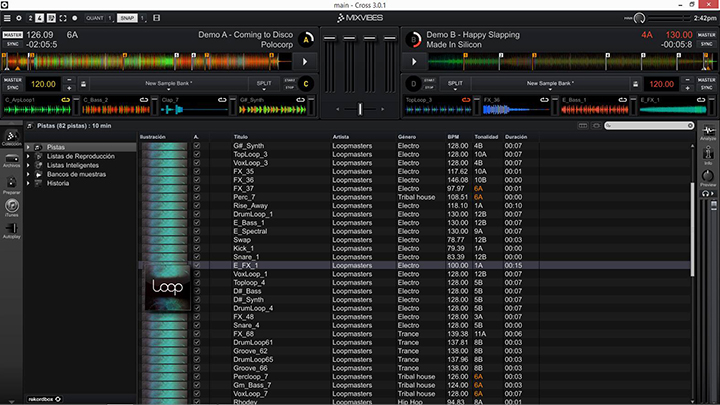Click SYNC button on deck A
This screenshot has width=720, height=405.
[12, 44]
